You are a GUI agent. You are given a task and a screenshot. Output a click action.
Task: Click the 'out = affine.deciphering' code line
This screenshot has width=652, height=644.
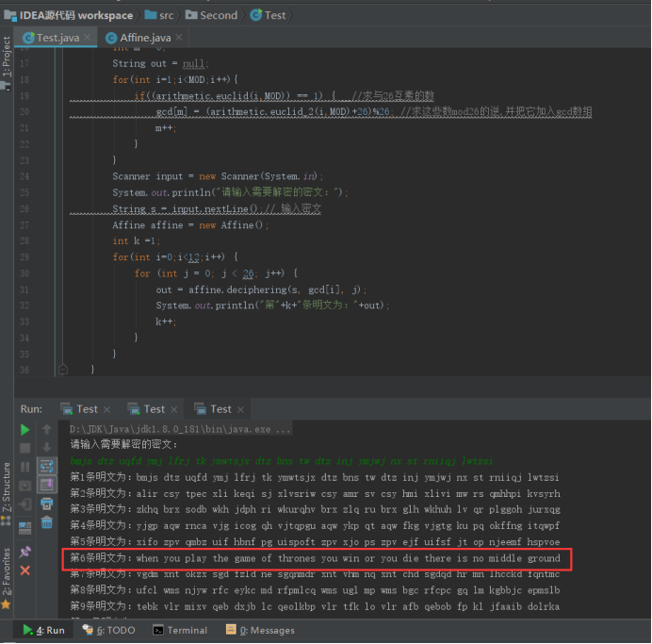coord(261,289)
